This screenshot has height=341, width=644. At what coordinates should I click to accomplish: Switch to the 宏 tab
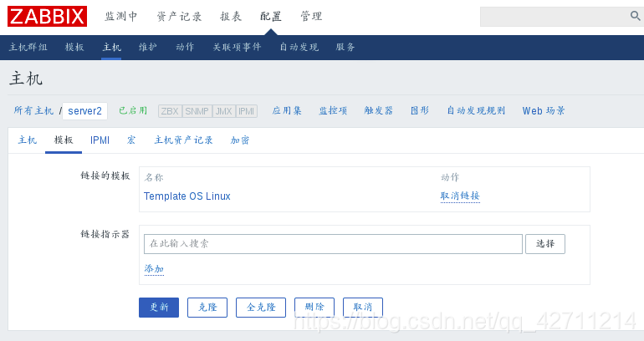click(131, 140)
